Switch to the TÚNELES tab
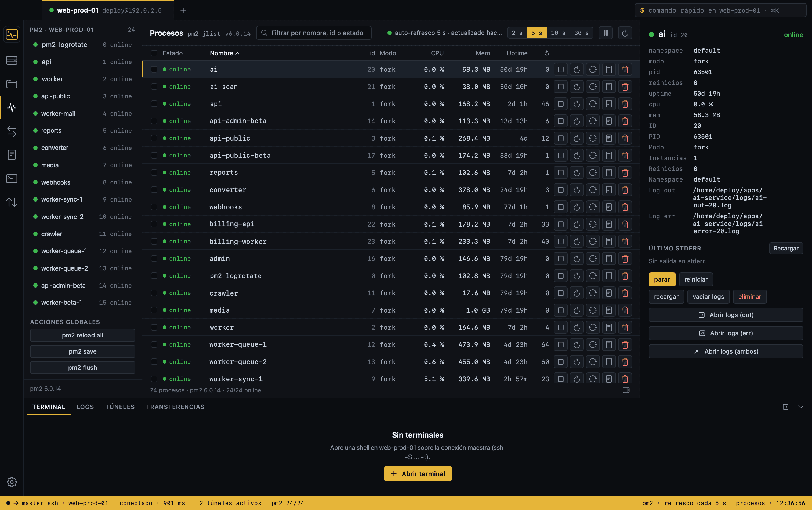 [x=120, y=407]
